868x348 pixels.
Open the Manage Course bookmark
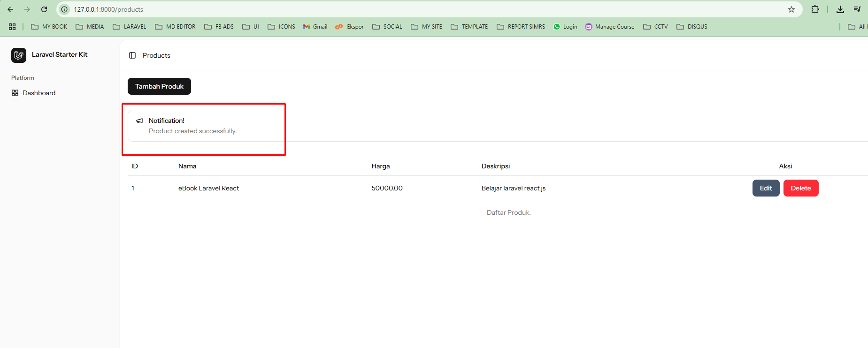click(x=610, y=27)
